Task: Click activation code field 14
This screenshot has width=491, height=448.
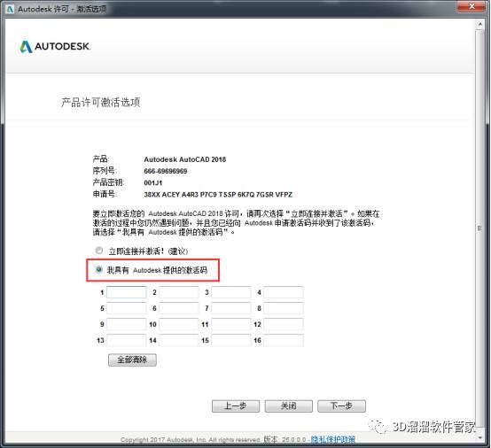Action: pos(179,340)
